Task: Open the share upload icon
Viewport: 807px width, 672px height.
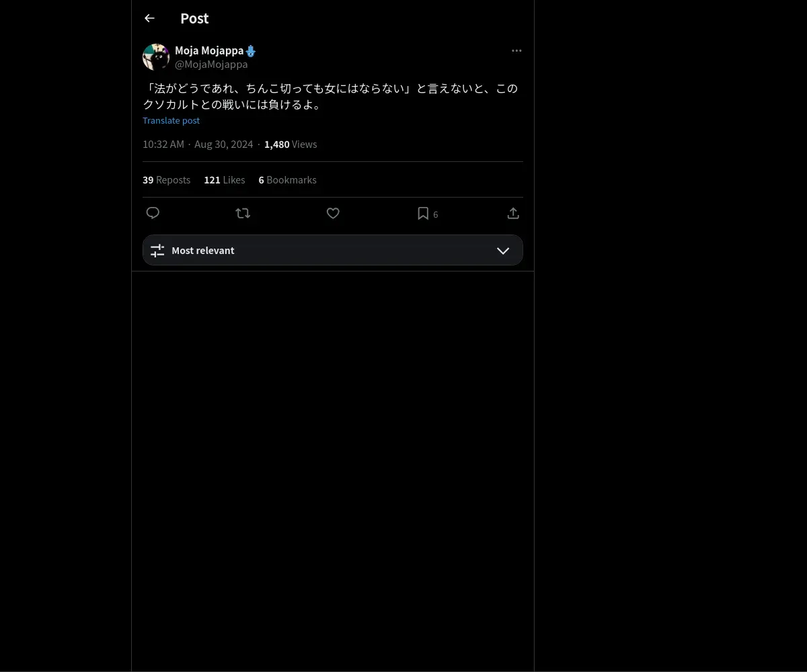Action: pos(513,213)
